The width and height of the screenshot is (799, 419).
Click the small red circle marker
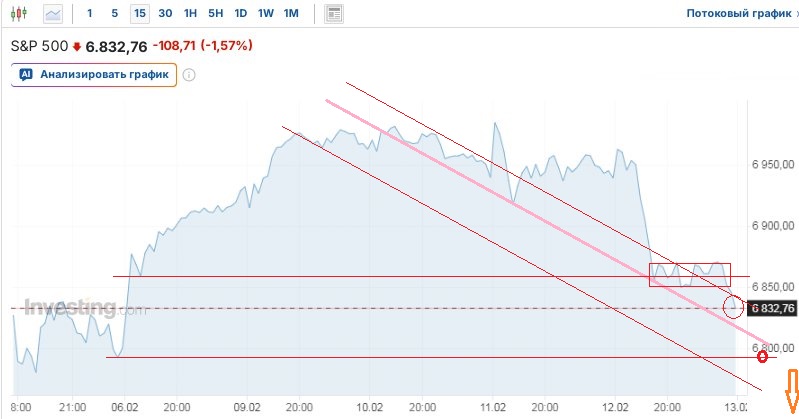pyautogui.click(x=763, y=357)
